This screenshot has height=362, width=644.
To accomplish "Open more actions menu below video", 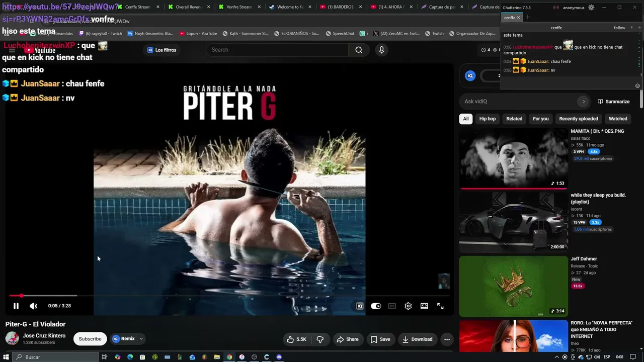I will coord(447,339).
